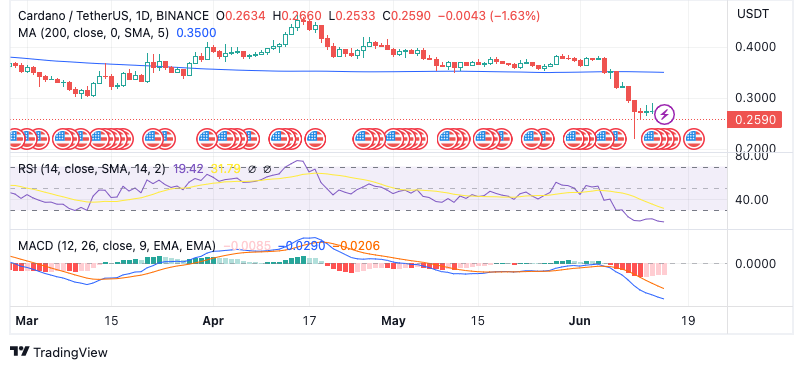This screenshot has width=803, height=369.
Task: Click the open value O0.2634
Action: [241, 16]
